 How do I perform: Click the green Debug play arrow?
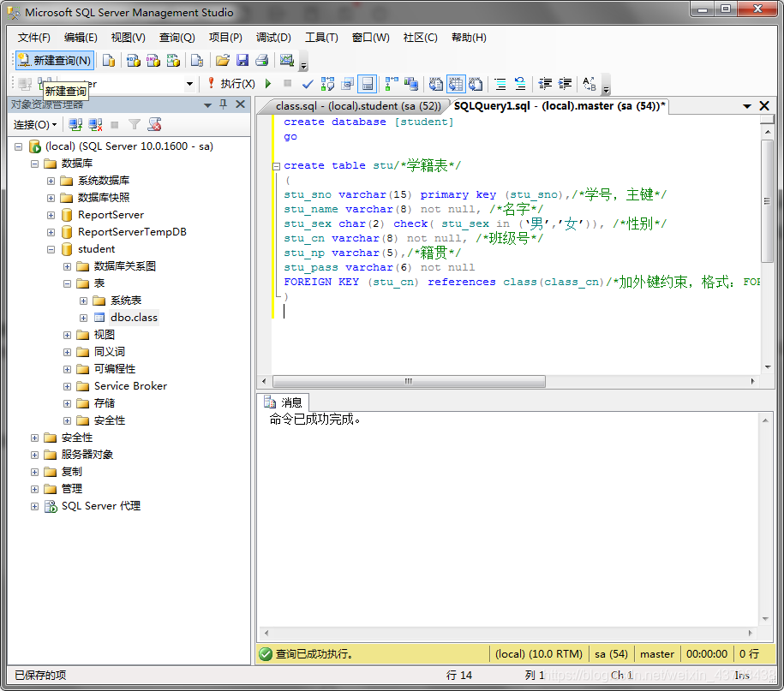click(x=268, y=83)
